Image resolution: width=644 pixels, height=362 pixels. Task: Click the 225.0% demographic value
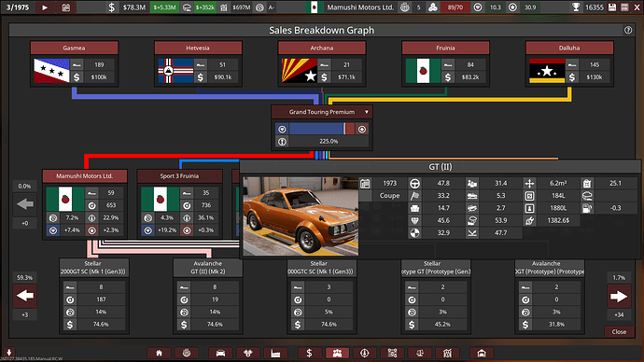(x=329, y=141)
